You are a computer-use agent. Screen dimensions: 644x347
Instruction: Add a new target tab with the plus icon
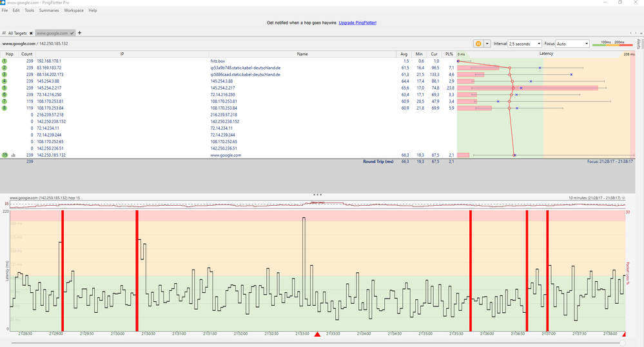tap(79, 32)
